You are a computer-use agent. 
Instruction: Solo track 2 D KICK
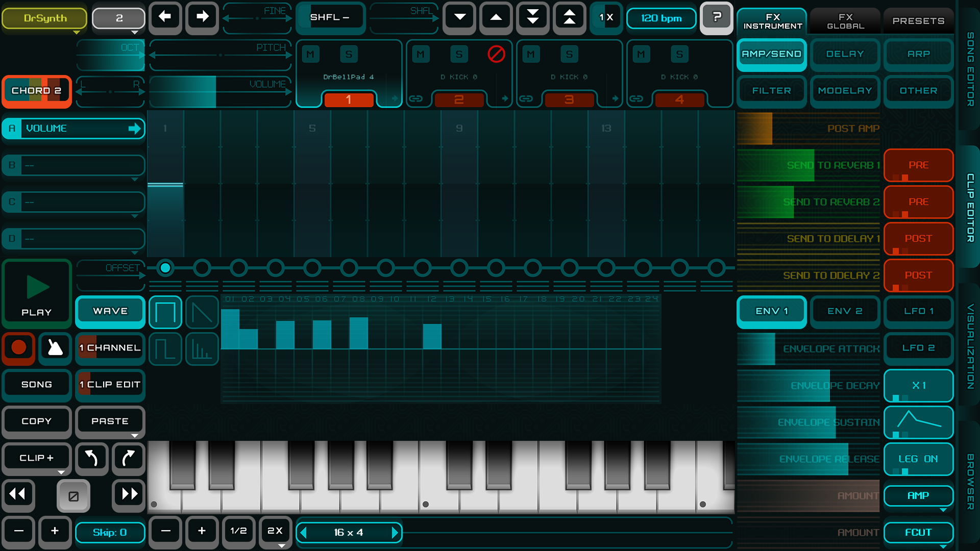click(x=459, y=54)
